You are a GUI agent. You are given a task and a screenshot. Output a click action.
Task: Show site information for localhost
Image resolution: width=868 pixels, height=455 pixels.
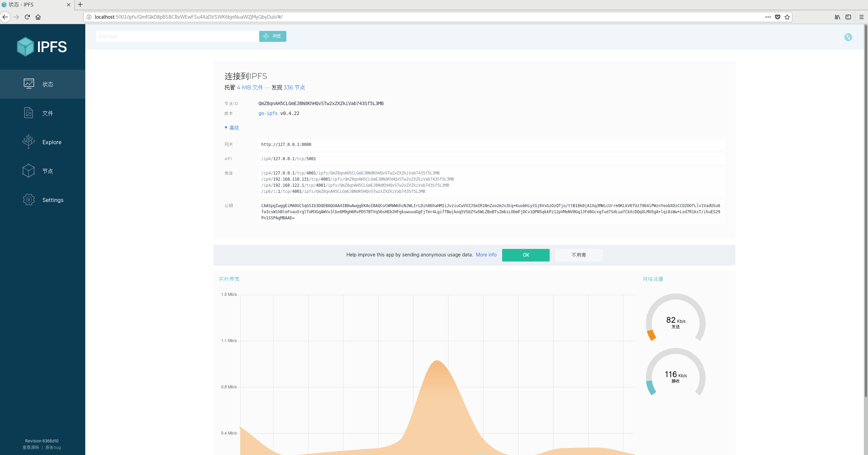89,17
